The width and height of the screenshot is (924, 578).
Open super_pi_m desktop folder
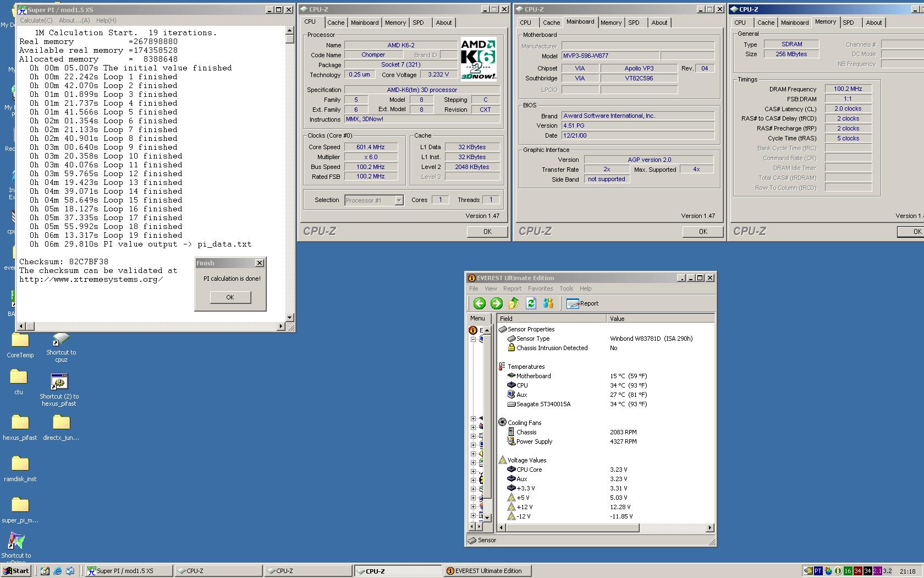click(20, 510)
